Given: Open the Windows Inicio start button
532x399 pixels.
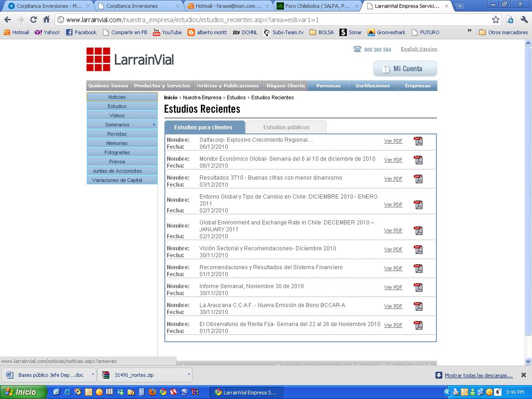Looking at the screenshot, I should coord(23,392).
